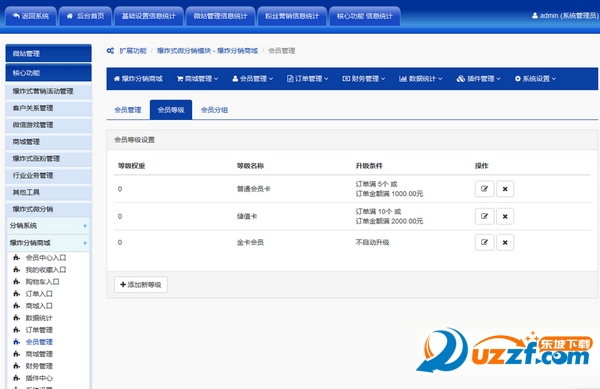Open 购物车入口 in sidebar tree
The width and height of the screenshot is (600, 389).
42,282
